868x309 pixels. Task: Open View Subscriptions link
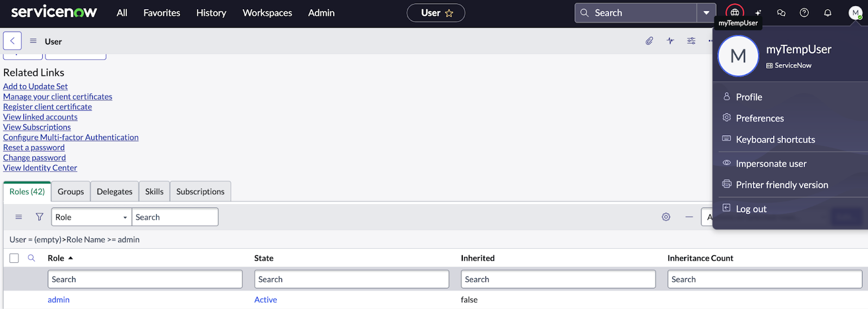pos(37,127)
